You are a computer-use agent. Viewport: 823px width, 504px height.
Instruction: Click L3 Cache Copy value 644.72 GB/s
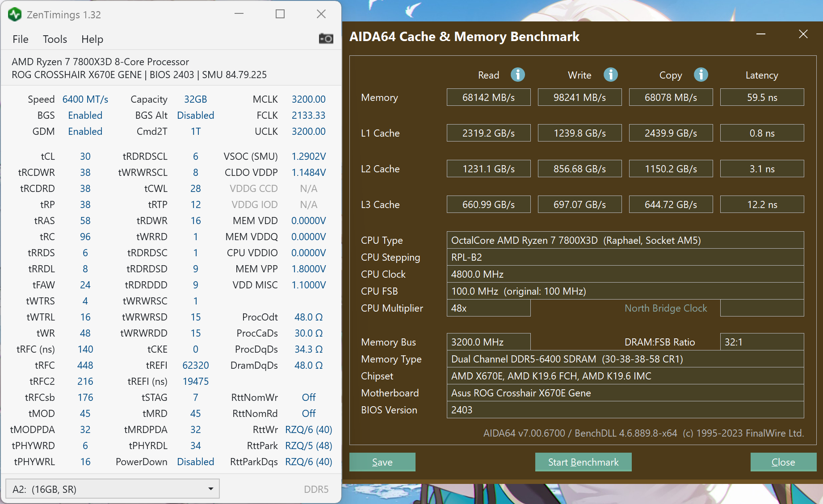pyautogui.click(x=671, y=204)
